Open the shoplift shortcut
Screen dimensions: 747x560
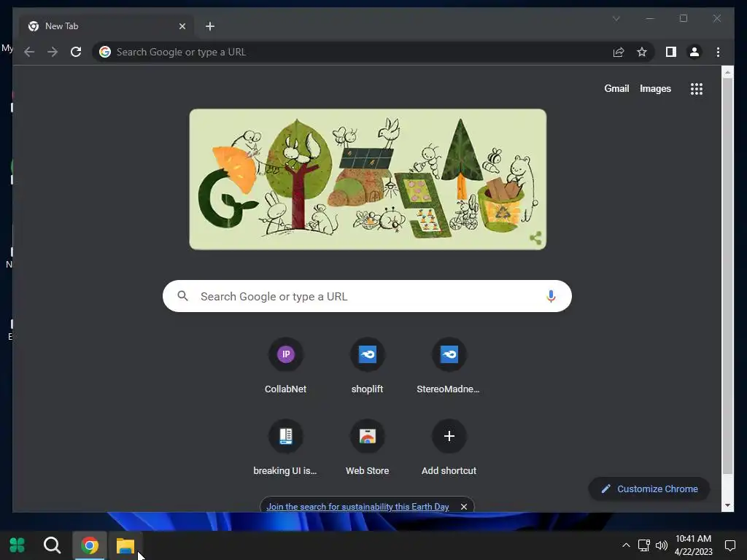point(368,365)
